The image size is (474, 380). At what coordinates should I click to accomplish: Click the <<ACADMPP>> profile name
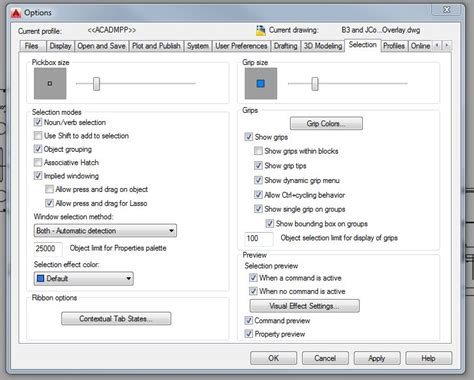(112, 30)
